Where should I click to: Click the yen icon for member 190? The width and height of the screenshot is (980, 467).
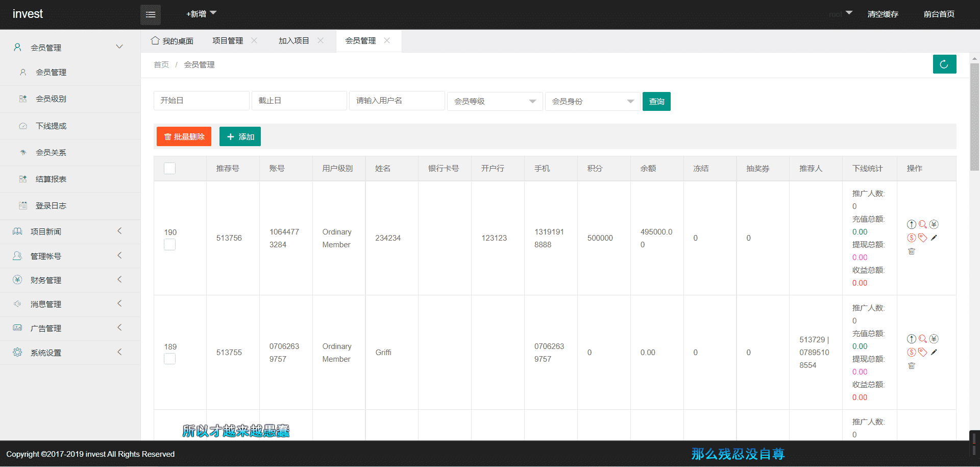coord(934,224)
